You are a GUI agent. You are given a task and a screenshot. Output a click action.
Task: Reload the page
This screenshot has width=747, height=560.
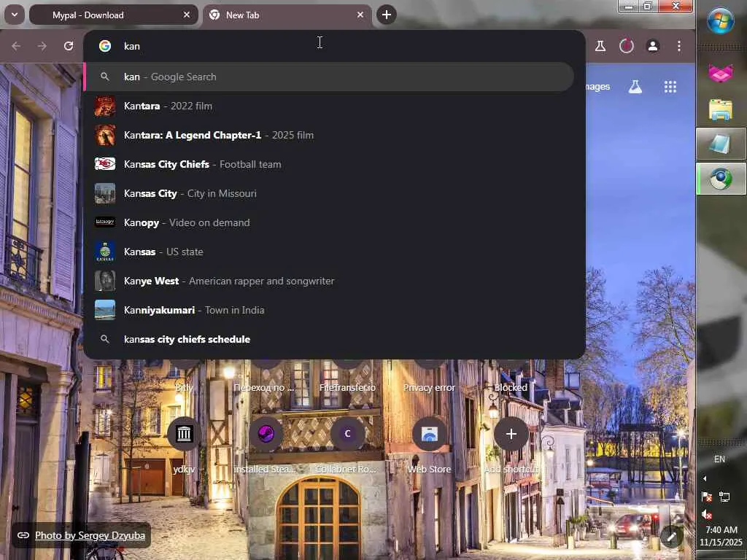[69, 46]
